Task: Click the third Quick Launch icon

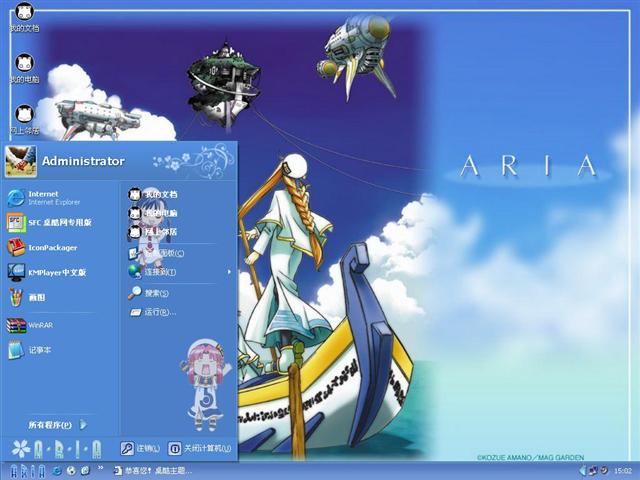Action: (x=85, y=471)
